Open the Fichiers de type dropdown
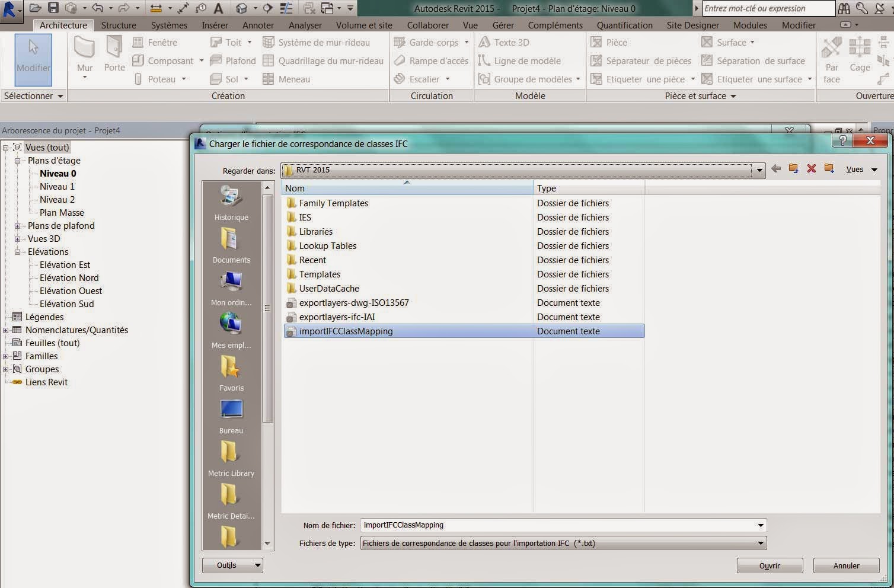This screenshot has height=588, width=894. [761, 543]
